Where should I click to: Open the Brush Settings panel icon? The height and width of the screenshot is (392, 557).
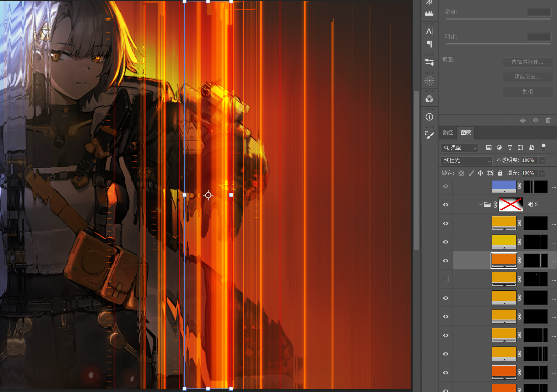[x=429, y=135]
